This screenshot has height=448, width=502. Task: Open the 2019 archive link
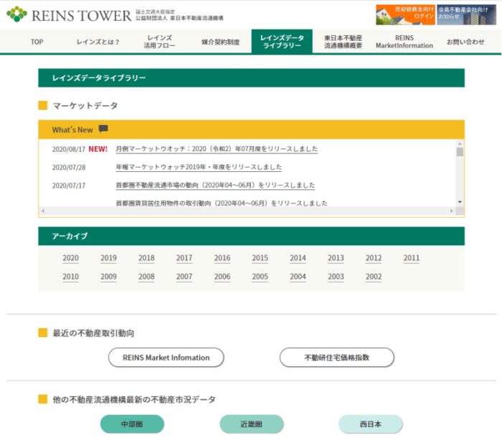(108, 258)
